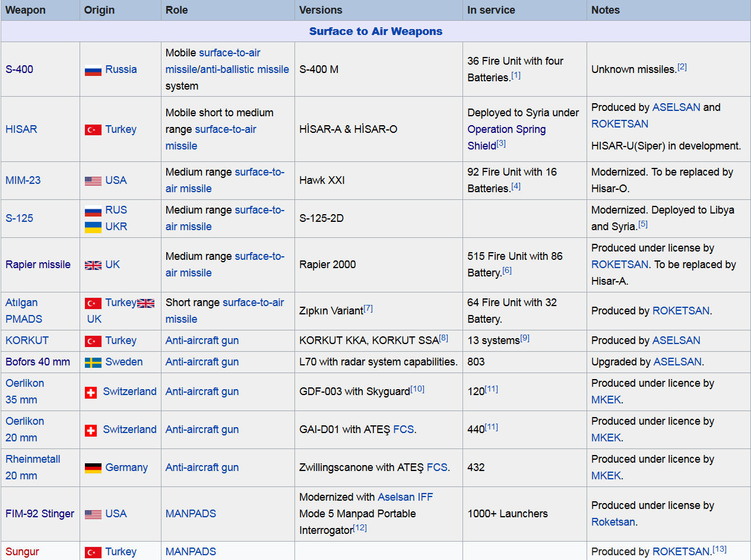Click the UK flag in the Atılgan PMADS row

click(x=146, y=303)
